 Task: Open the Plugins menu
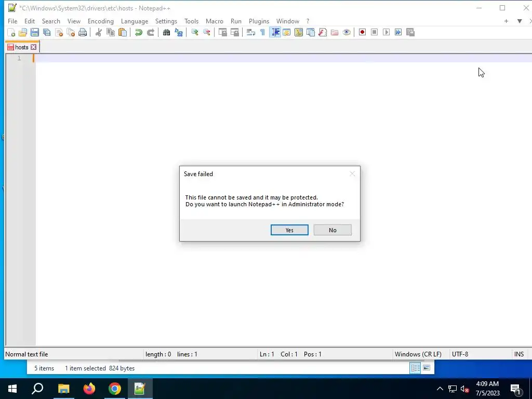coord(259,21)
